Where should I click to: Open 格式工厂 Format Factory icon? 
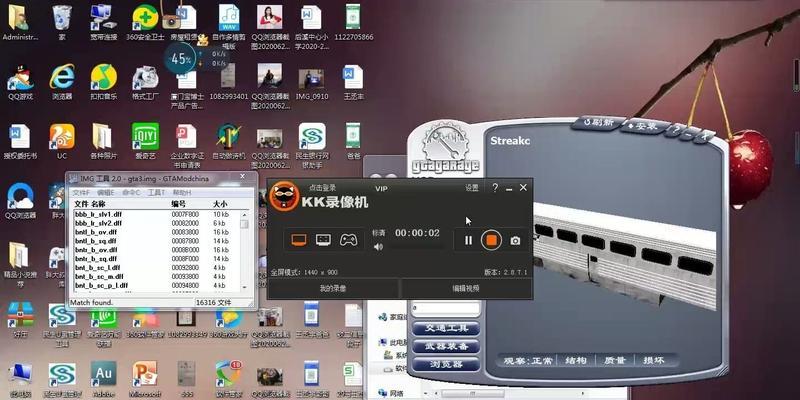coord(145,82)
